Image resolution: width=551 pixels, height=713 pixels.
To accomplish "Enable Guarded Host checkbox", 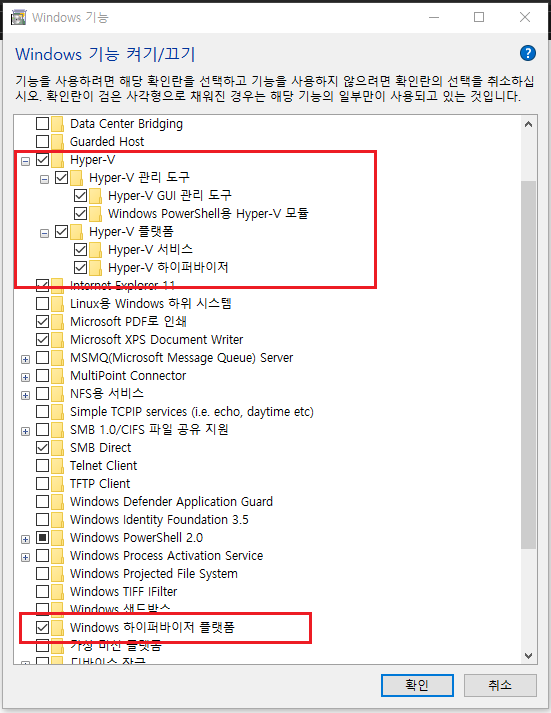I will tap(42, 141).
